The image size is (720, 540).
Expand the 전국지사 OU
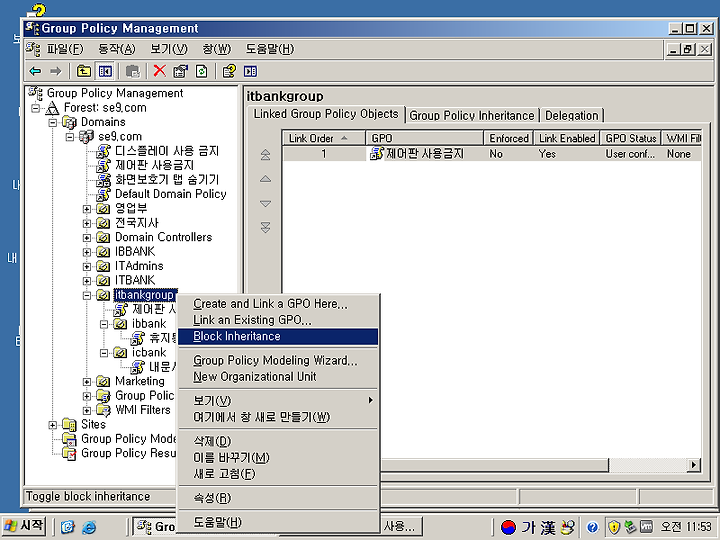(87, 224)
